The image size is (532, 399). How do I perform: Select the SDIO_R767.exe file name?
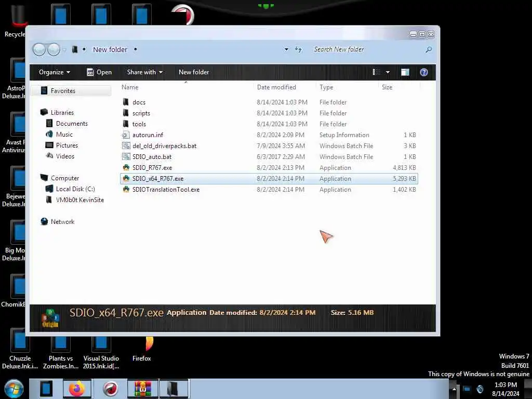click(x=152, y=168)
